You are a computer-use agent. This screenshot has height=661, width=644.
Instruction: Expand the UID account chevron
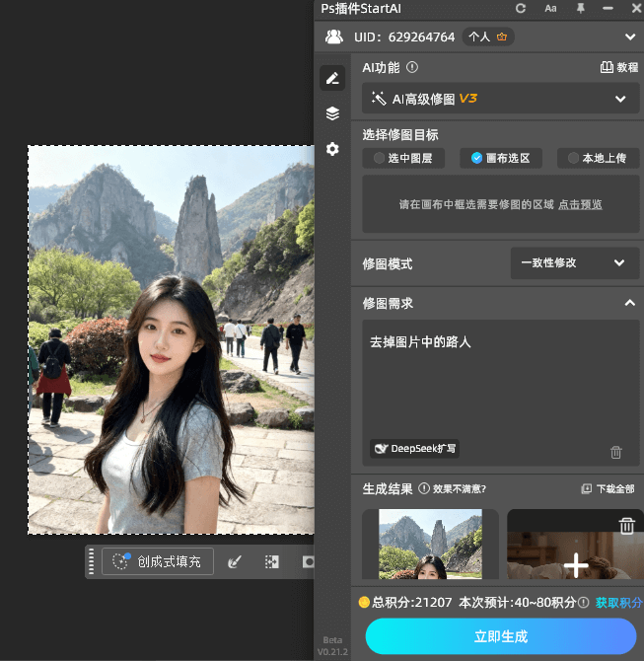(x=630, y=37)
